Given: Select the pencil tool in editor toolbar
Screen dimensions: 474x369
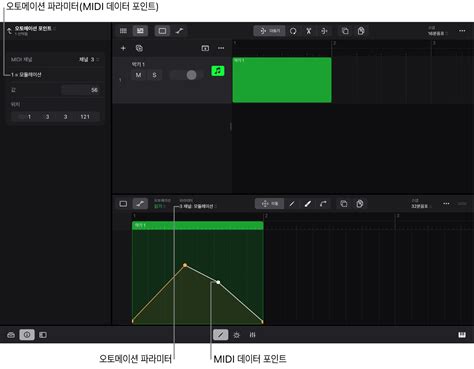Looking at the screenshot, I should (x=292, y=204).
